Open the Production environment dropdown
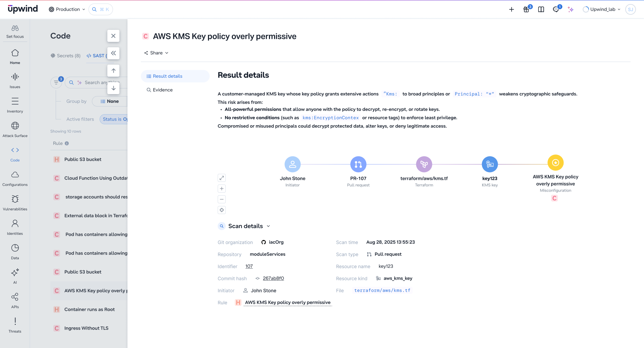The width and height of the screenshot is (644, 348). pos(67,9)
